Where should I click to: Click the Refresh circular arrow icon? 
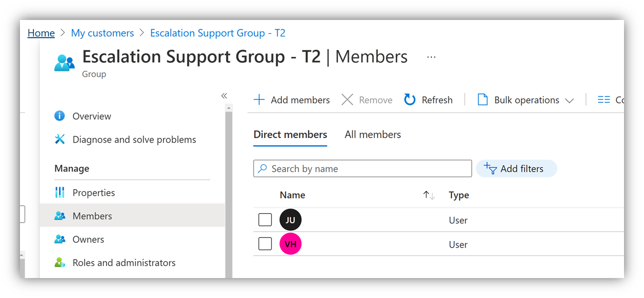pos(410,100)
